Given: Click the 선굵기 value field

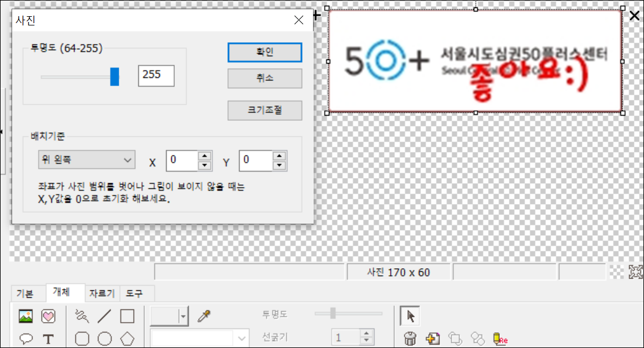Looking at the screenshot, I should (x=347, y=338).
